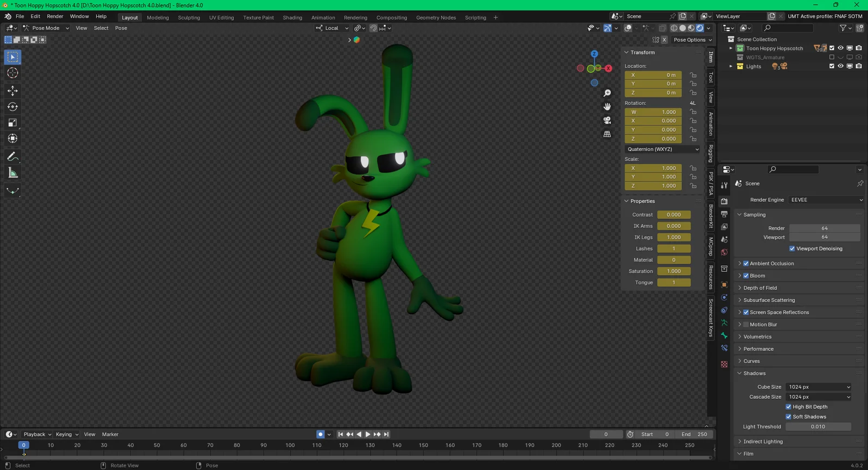Screen dimensions: 868x470
Task: Open the Render Engine dropdown
Action: [826, 200]
